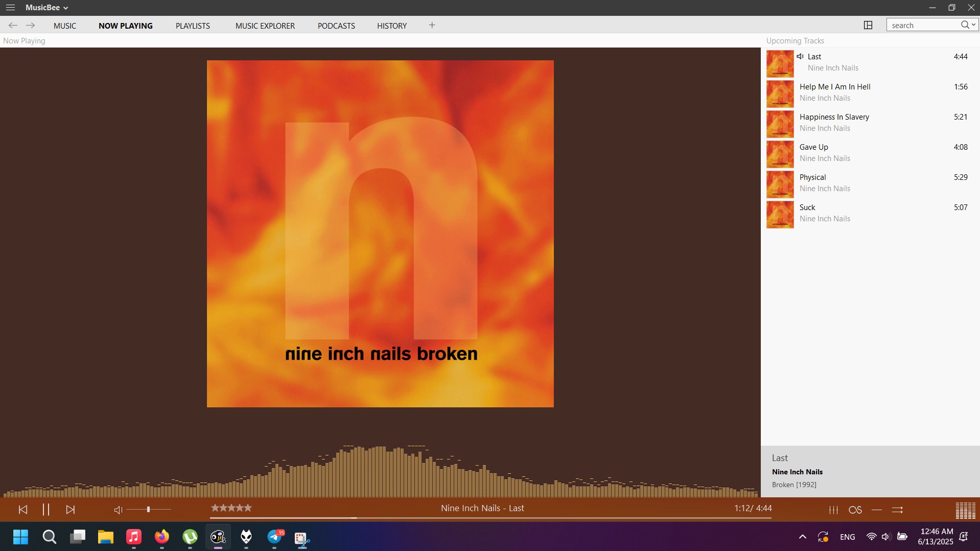Open Firefox from the taskbar
980x551 pixels.
(162, 537)
